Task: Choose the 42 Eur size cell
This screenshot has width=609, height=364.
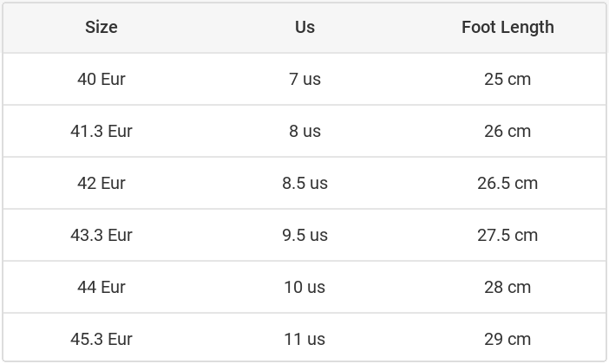Action: (x=101, y=183)
